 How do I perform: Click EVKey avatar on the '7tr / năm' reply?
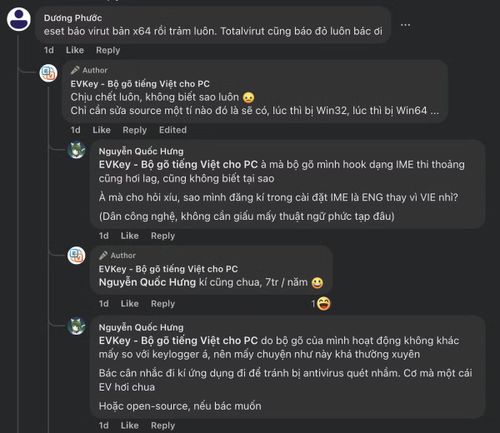pyautogui.click(x=76, y=256)
